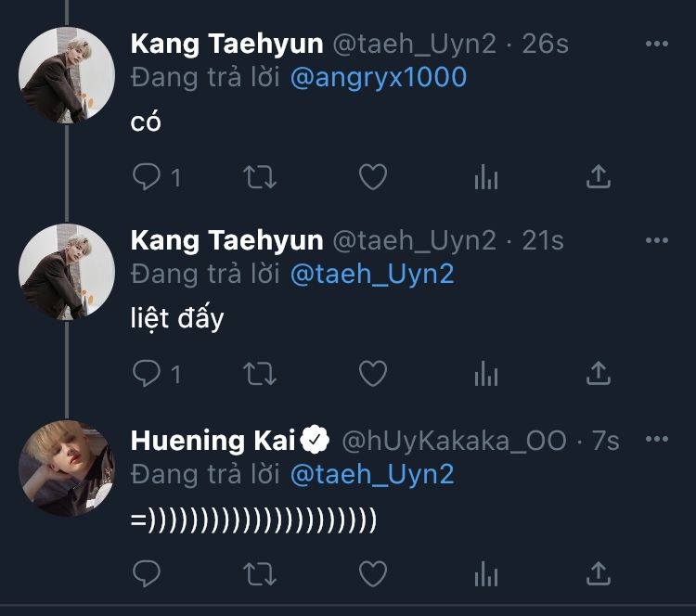Reply to Huening Kai's tweet

(x=147, y=572)
